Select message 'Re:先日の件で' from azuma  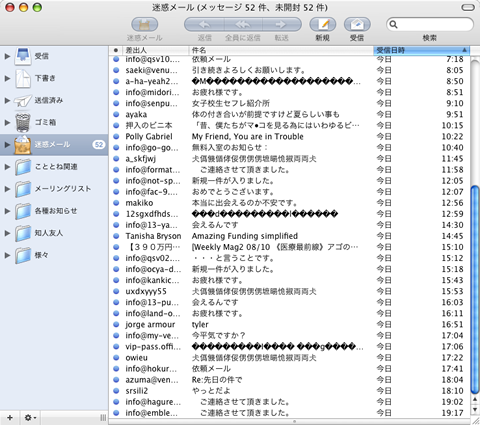289,380
